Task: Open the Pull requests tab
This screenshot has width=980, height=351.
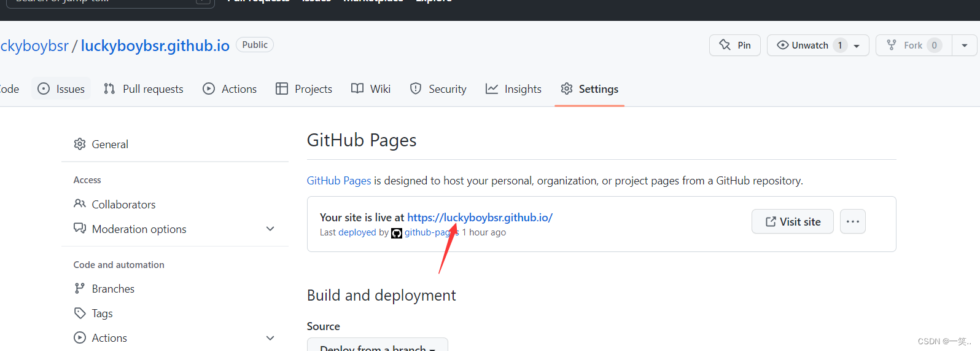Action: click(144, 89)
